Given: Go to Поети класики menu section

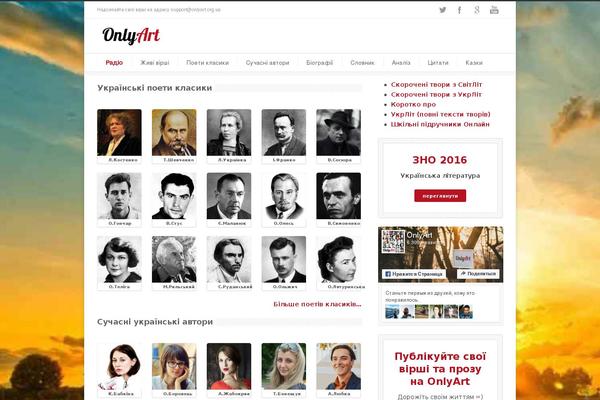Looking at the screenshot, I should click(207, 62).
